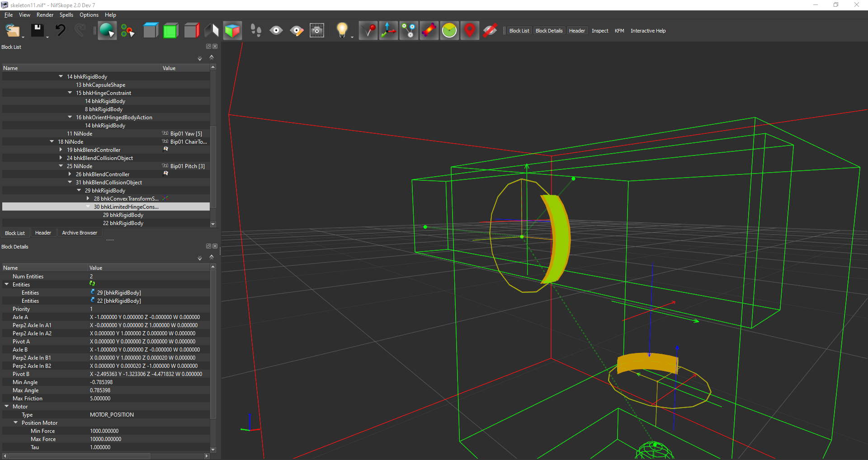The height and width of the screenshot is (460, 868).
Task: Activate the Select Object sphere tool
Action: (x=107, y=31)
